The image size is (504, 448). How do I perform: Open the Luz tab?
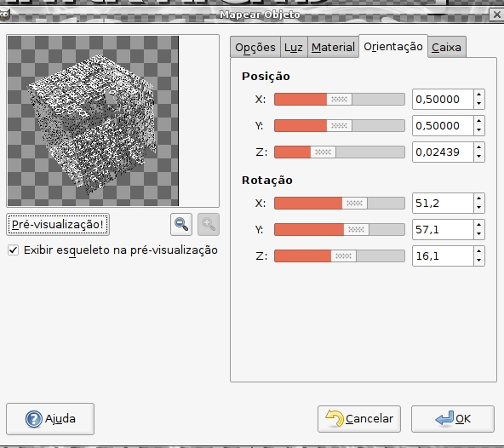[x=294, y=48]
